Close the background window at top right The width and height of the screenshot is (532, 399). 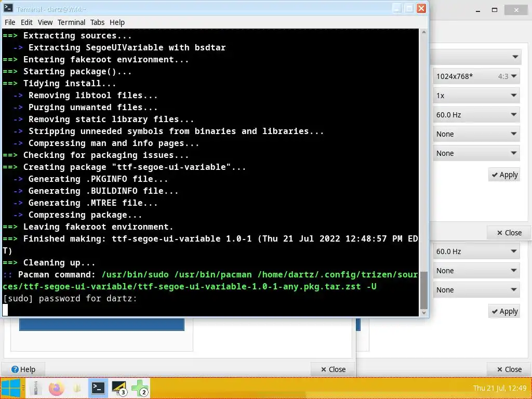[516, 10]
